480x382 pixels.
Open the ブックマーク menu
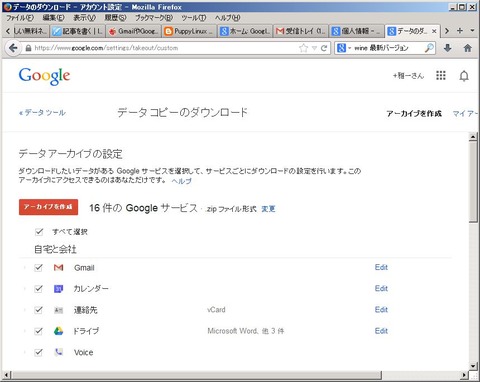point(154,17)
